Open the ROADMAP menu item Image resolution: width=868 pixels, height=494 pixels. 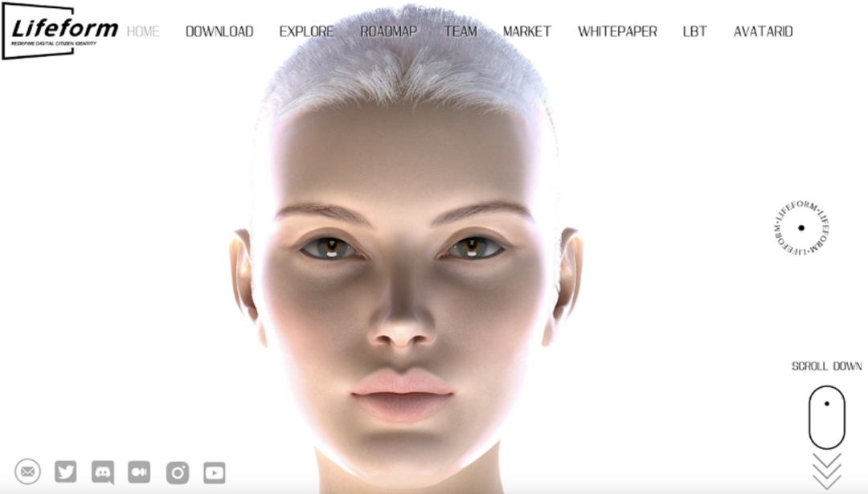(389, 31)
